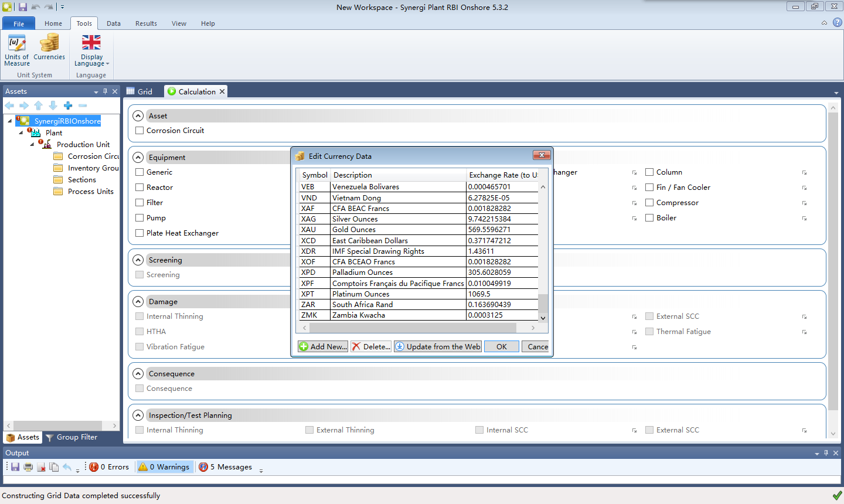This screenshot has width=844, height=504.
Task: Open the File menu
Action: click(19, 23)
